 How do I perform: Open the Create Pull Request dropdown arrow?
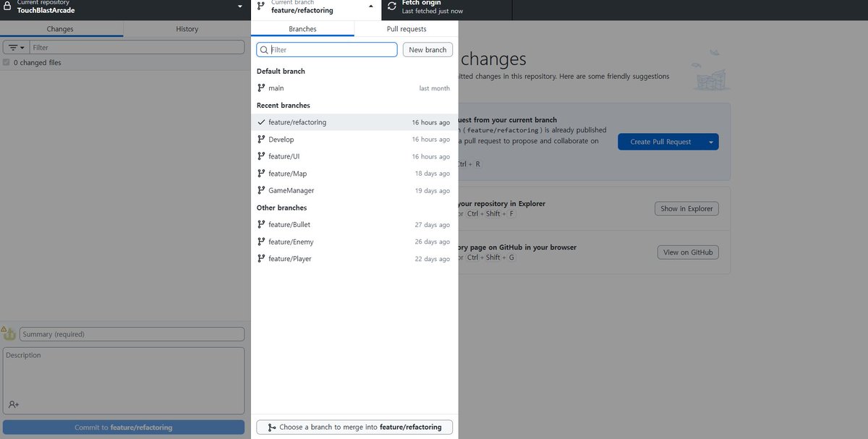(x=711, y=142)
